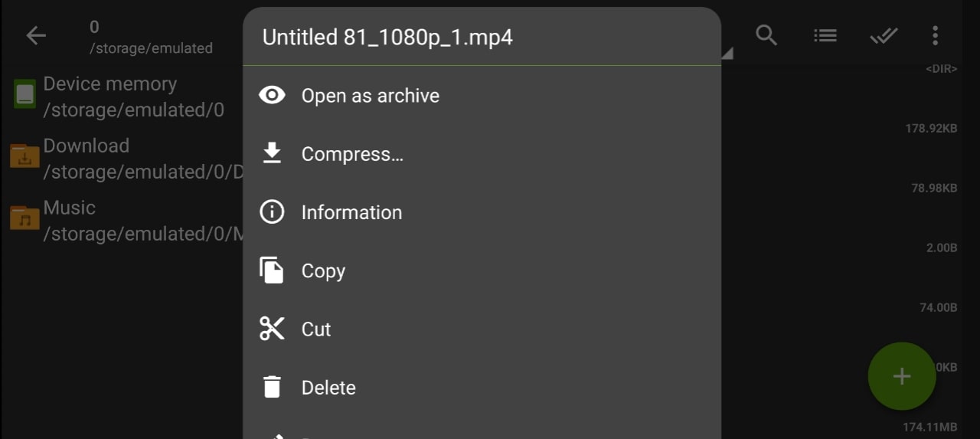Click the trash can Delete icon

click(x=272, y=387)
